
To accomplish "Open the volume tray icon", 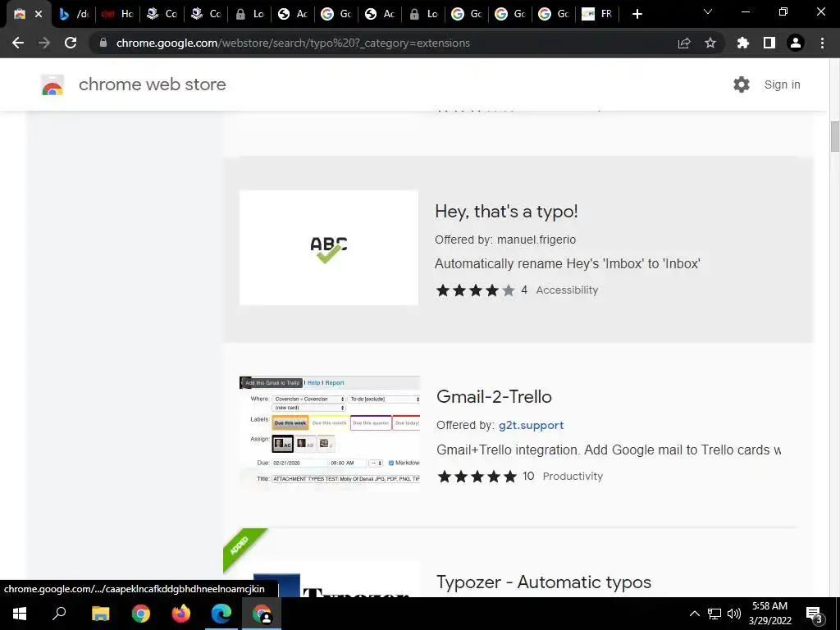I will point(734,614).
